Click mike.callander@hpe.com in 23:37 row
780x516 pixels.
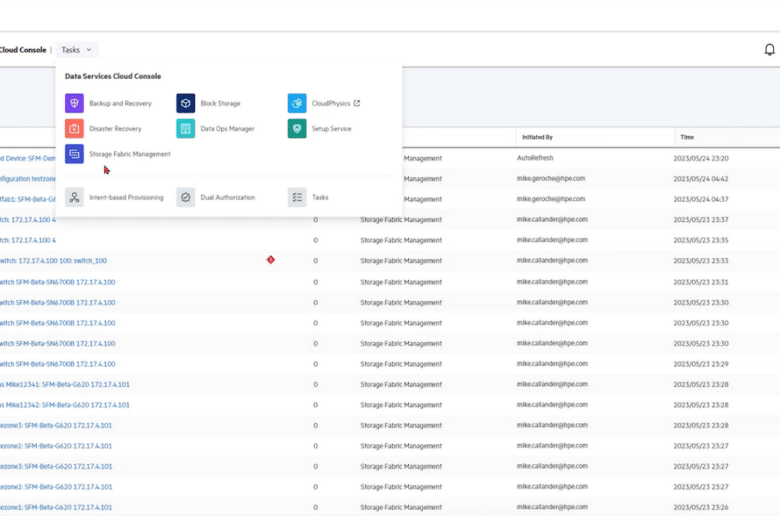(552, 219)
